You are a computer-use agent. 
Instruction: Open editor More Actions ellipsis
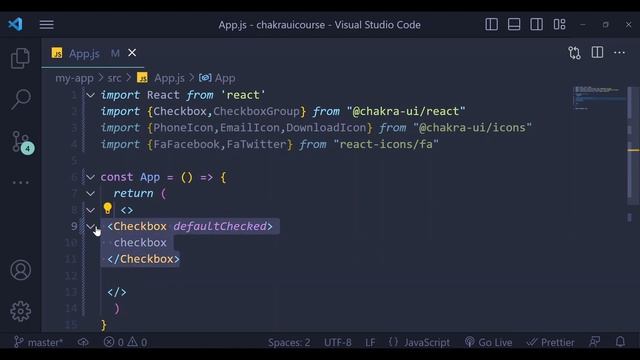(x=619, y=52)
